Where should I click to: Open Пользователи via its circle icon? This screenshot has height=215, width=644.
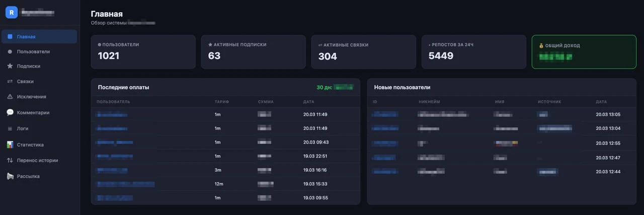coord(10,52)
